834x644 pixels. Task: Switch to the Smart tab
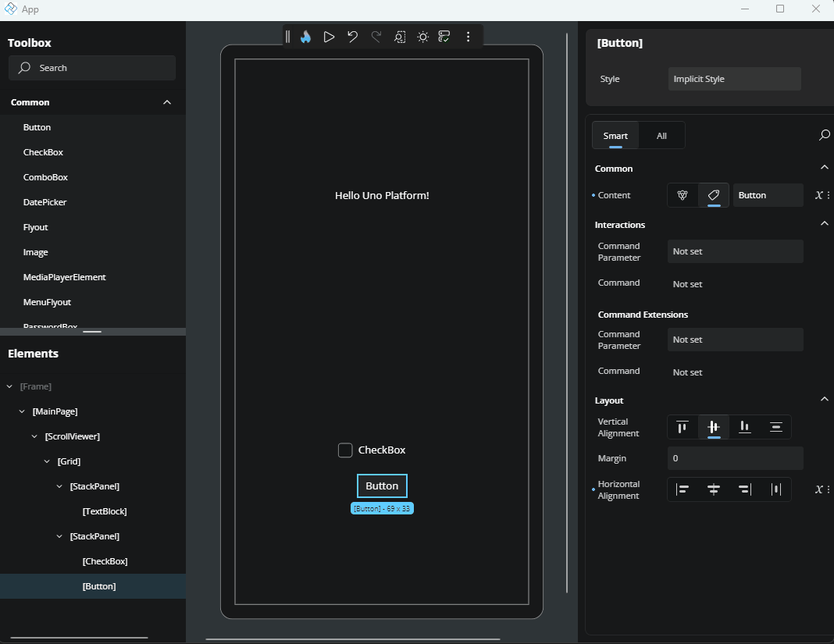(x=615, y=135)
